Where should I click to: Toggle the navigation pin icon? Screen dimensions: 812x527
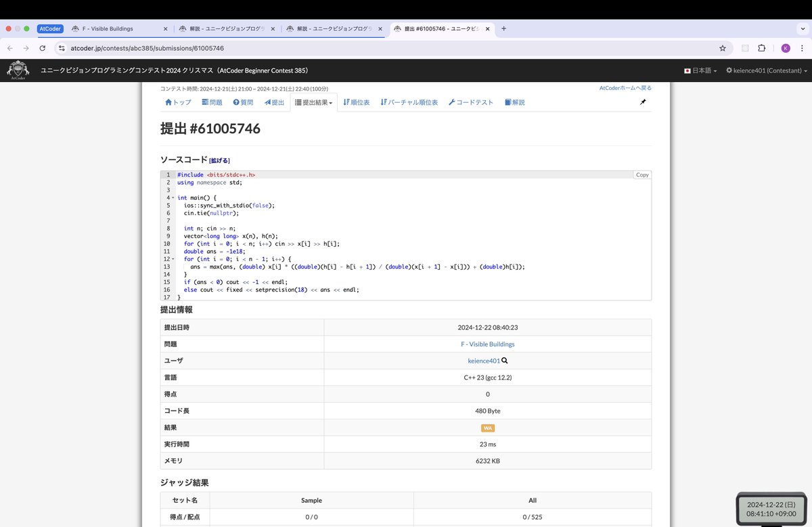click(x=642, y=101)
